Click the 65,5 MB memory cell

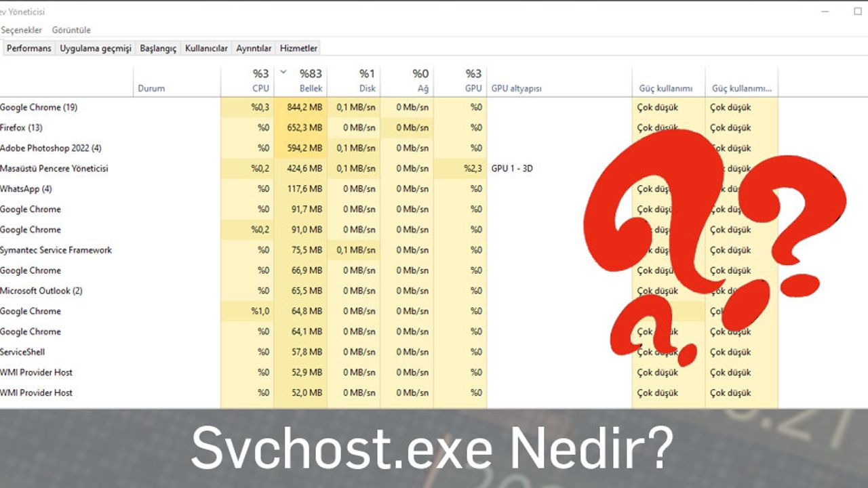(x=300, y=290)
